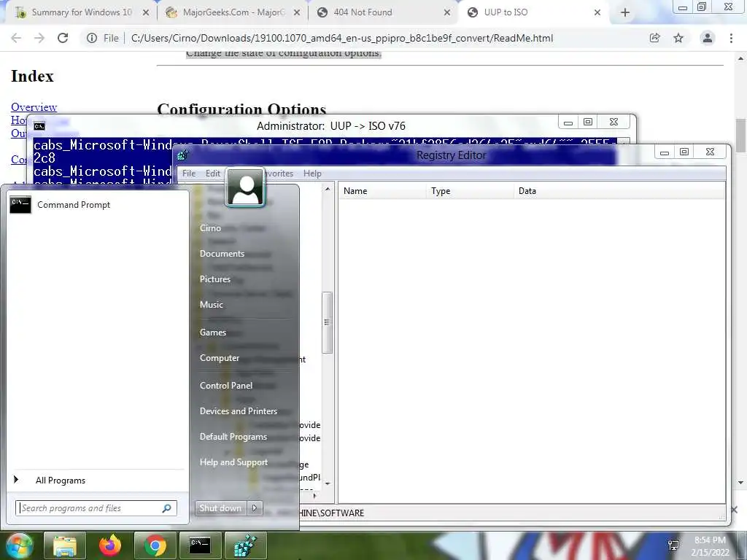This screenshot has height=560, width=747.
Task: Click the Windows Start orb
Action: click(18, 545)
